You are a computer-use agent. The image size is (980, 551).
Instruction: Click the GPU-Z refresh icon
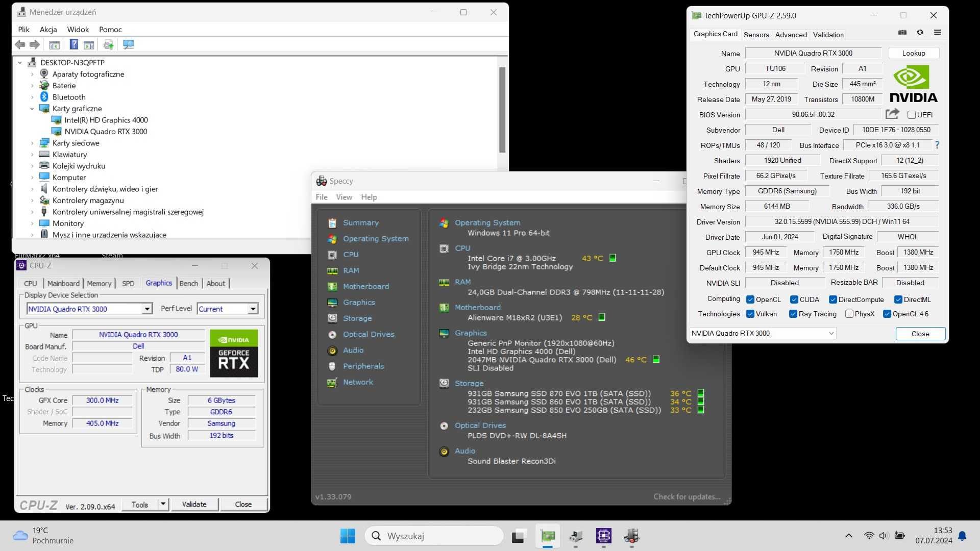pyautogui.click(x=920, y=33)
